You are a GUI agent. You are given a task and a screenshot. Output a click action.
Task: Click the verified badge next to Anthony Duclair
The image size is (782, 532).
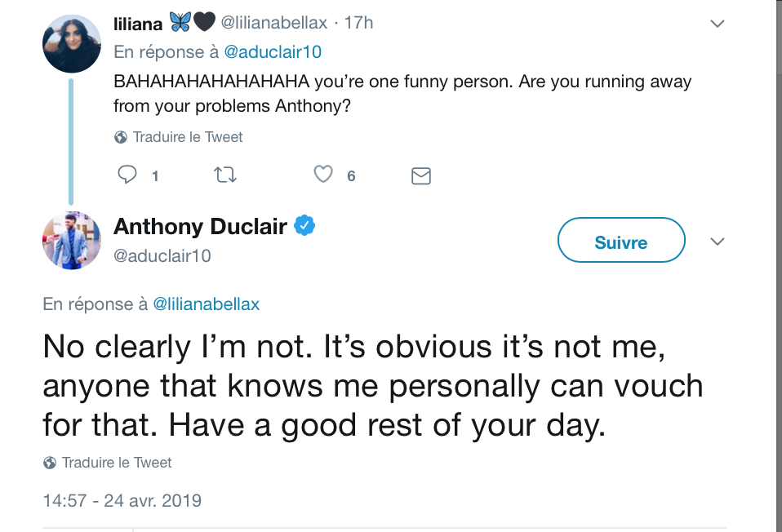click(304, 225)
